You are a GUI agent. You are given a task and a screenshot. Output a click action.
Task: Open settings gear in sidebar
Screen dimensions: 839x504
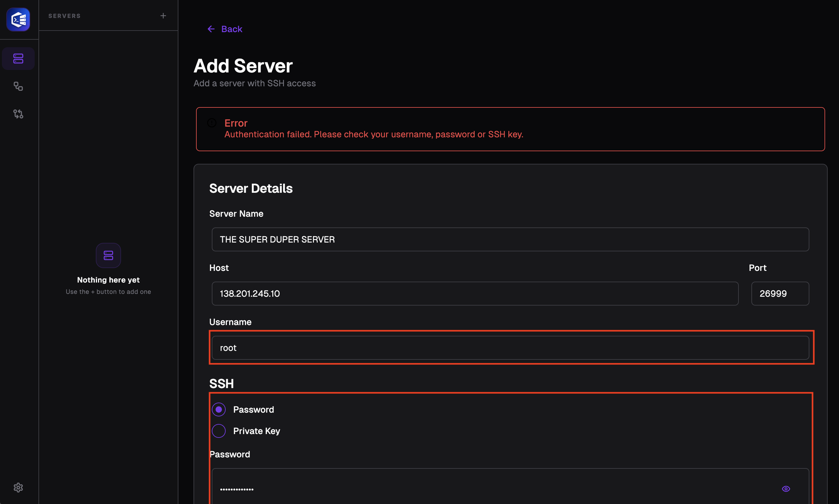click(x=18, y=488)
